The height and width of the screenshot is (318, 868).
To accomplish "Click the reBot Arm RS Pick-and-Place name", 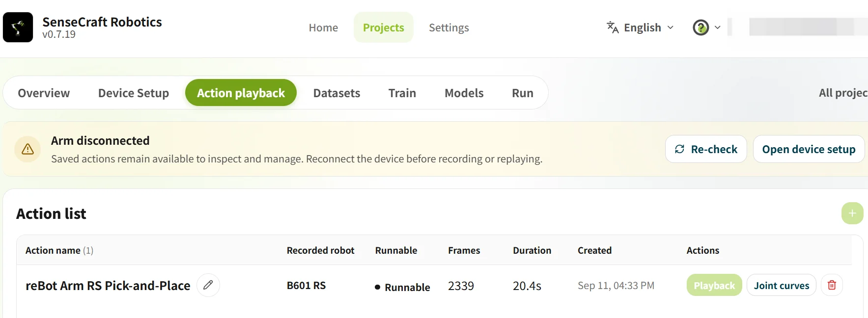I will [108, 286].
